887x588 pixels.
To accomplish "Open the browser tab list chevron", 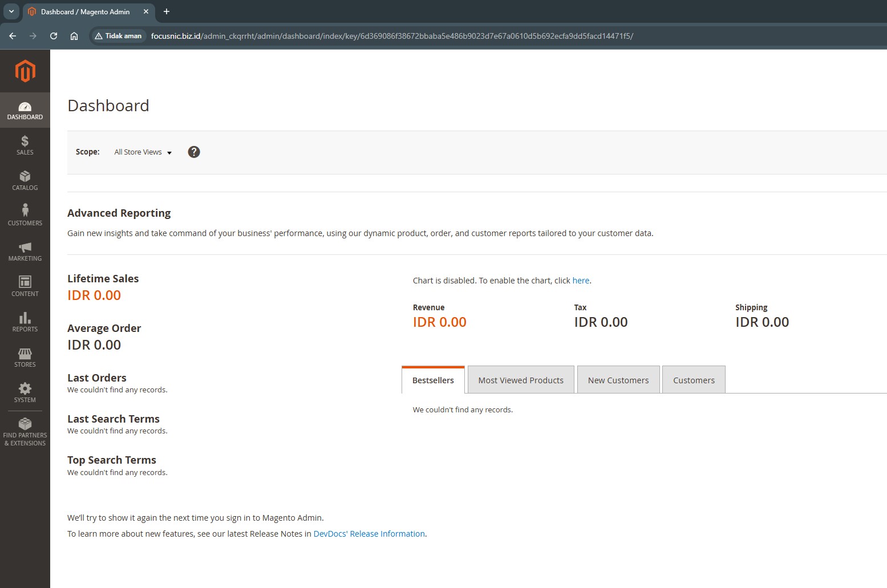I will pyautogui.click(x=11, y=11).
